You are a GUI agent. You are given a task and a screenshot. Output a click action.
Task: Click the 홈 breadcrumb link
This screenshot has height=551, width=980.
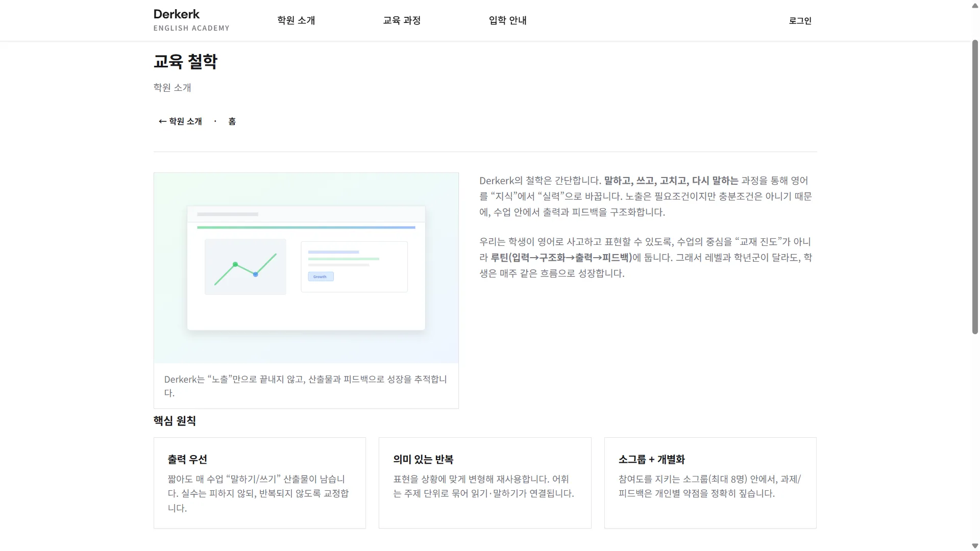tap(232, 121)
